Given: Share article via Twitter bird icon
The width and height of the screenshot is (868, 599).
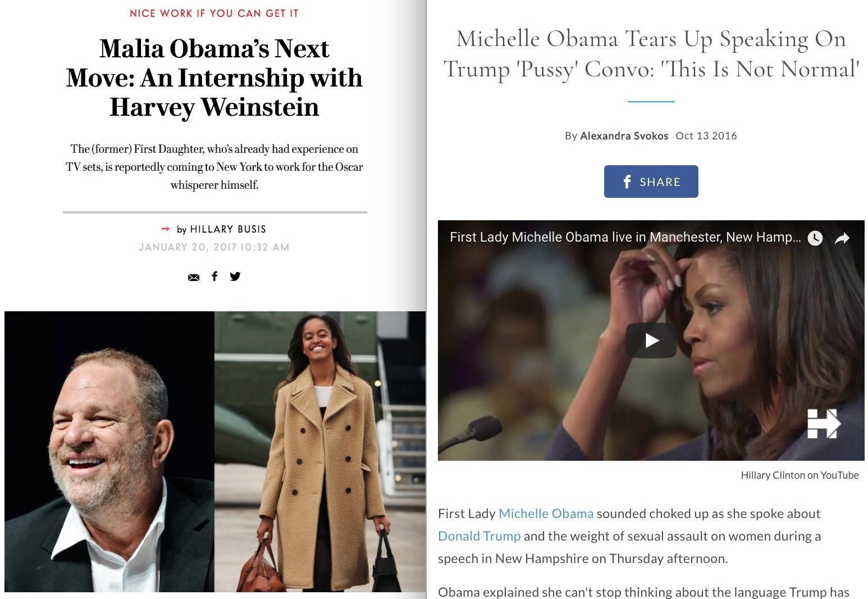Looking at the screenshot, I should point(235,276).
